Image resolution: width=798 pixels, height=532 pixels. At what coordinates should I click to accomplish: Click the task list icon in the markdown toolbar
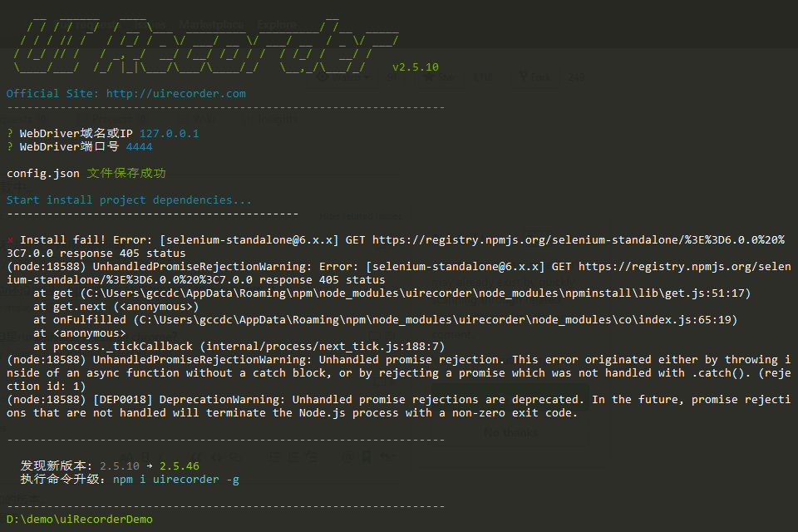point(311,456)
